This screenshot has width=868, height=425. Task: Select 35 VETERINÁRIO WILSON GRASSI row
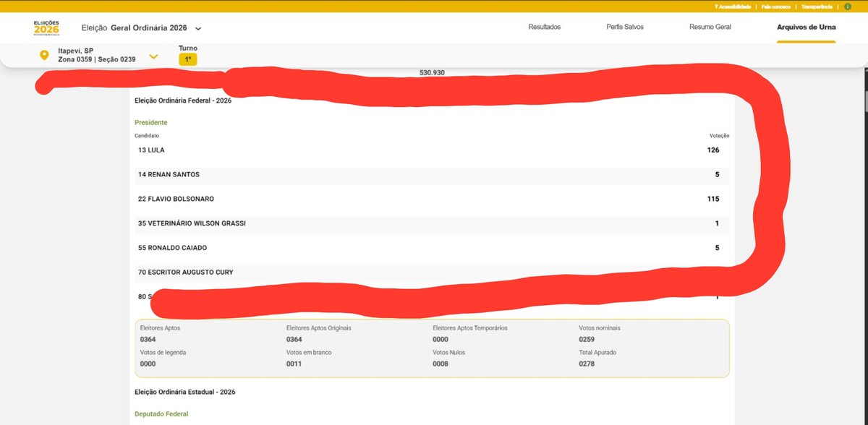click(432, 223)
